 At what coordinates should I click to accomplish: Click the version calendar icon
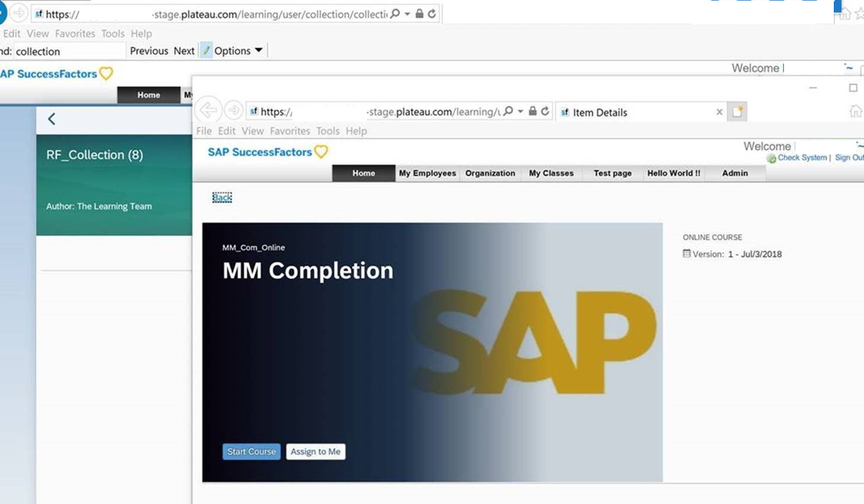pos(686,253)
